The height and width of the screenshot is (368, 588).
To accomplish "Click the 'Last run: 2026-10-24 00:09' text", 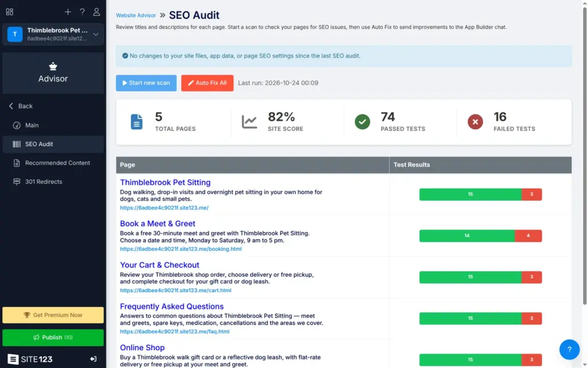I will (278, 83).
